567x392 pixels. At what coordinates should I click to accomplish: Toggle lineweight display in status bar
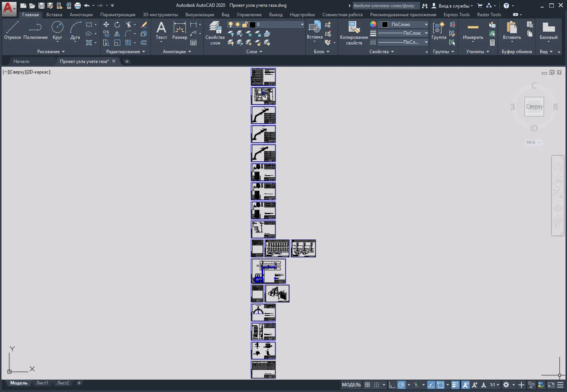[455, 385]
